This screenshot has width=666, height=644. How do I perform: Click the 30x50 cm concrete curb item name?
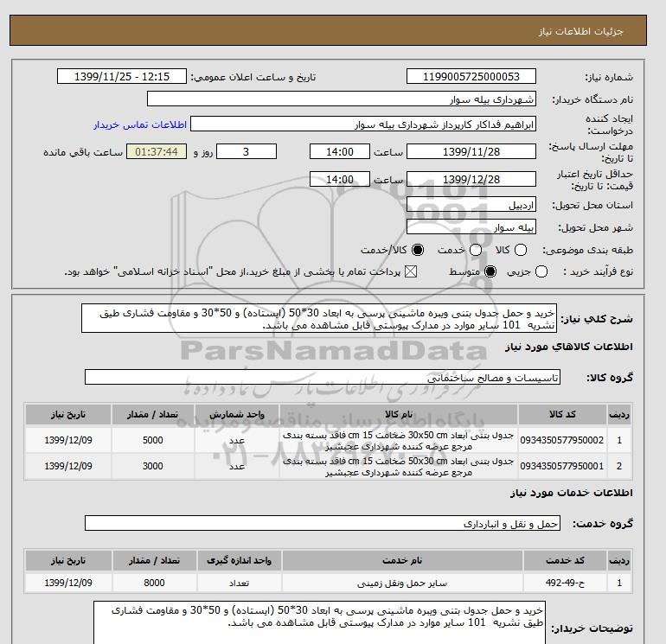399,441
